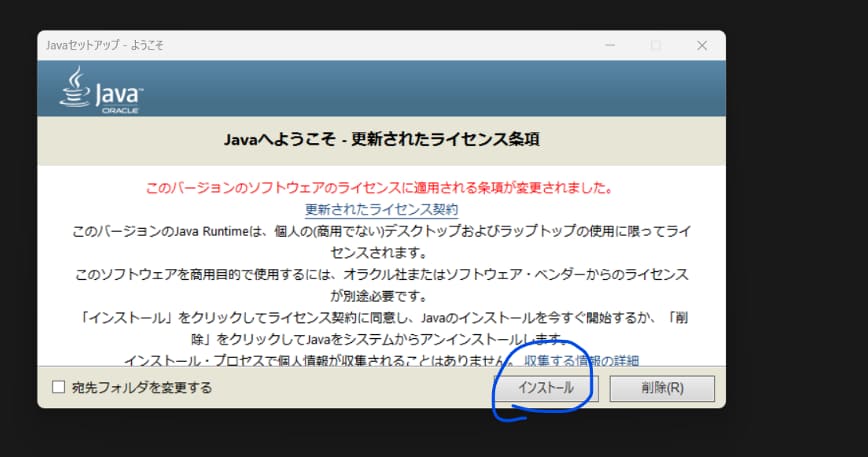Enable the '宛先フォルダを変更する' checkbox

tap(58, 387)
